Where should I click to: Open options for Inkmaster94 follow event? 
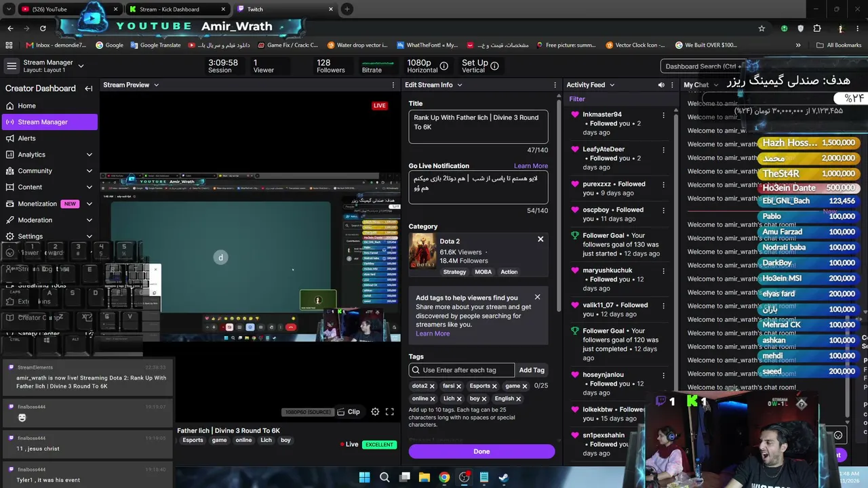[x=663, y=115]
